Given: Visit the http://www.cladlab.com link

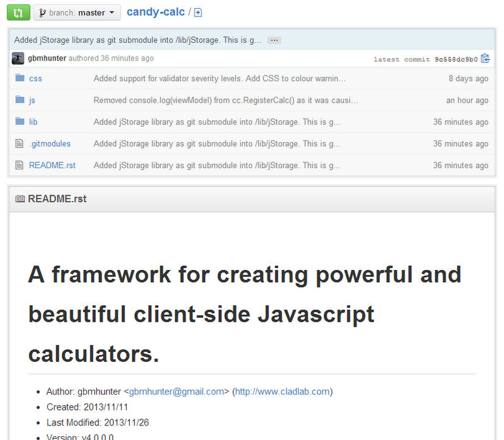Looking at the screenshot, I should pos(282,392).
